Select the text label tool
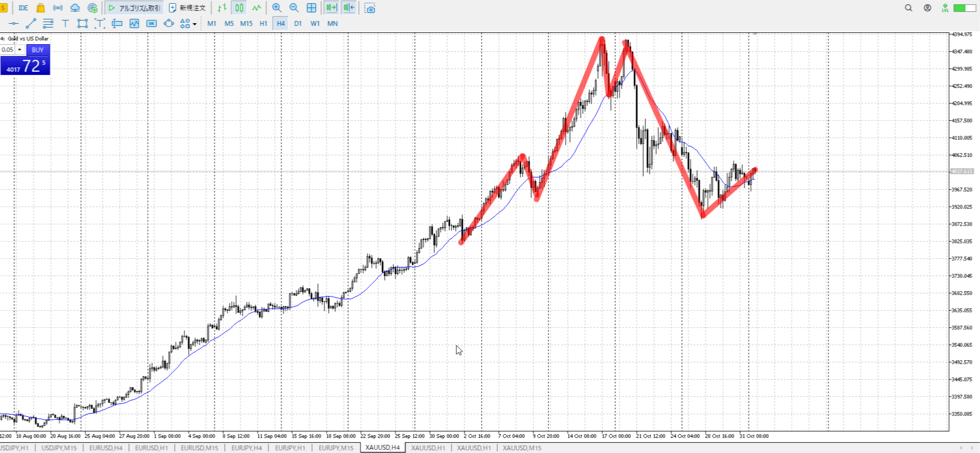 (65, 24)
